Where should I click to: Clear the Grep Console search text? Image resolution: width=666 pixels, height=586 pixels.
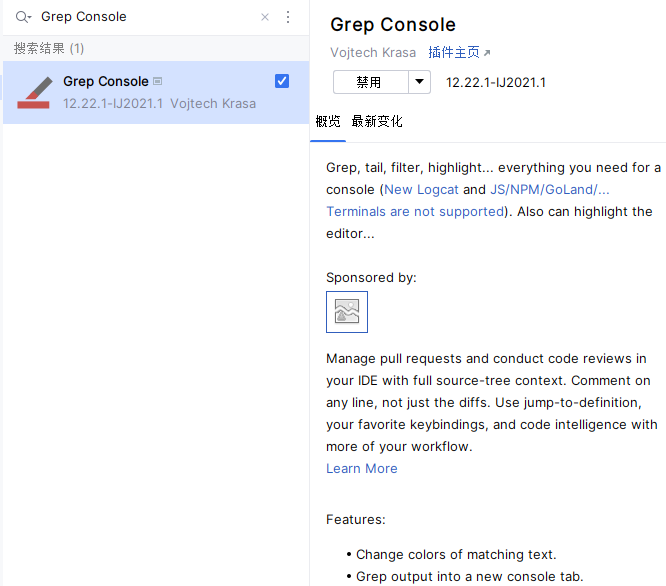point(265,17)
